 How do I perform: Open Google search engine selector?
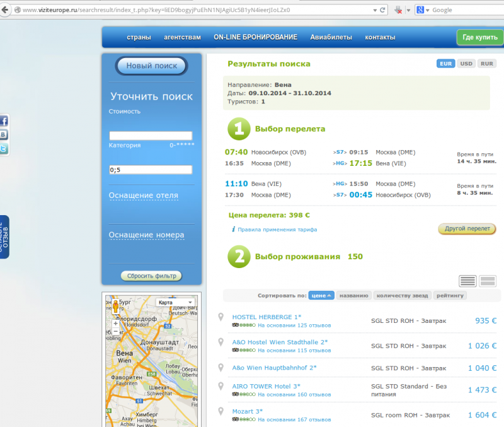click(x=423, y=10)
